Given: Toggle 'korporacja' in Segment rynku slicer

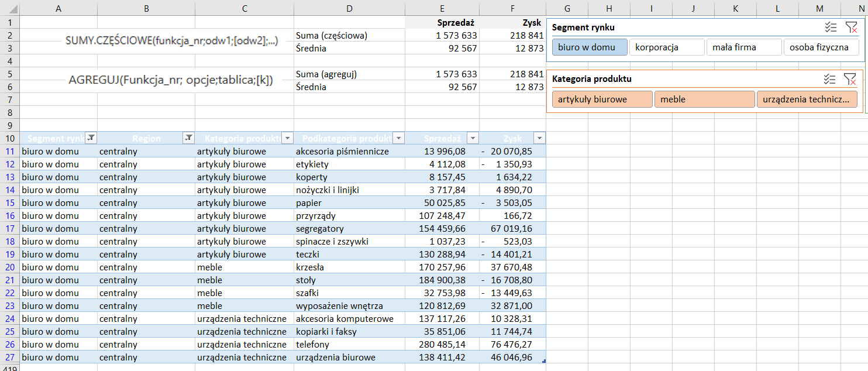Looking at the screenshot, I should tap(666, 47).
